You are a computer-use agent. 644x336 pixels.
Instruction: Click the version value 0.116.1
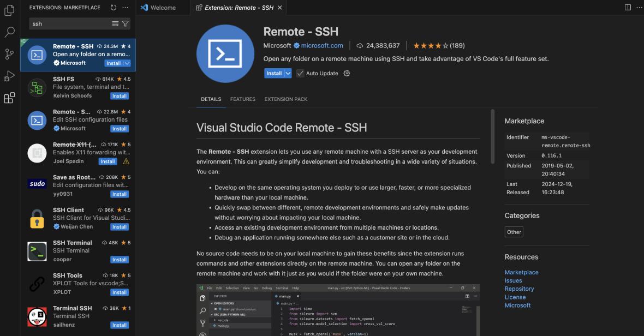(x=551, y=156)
